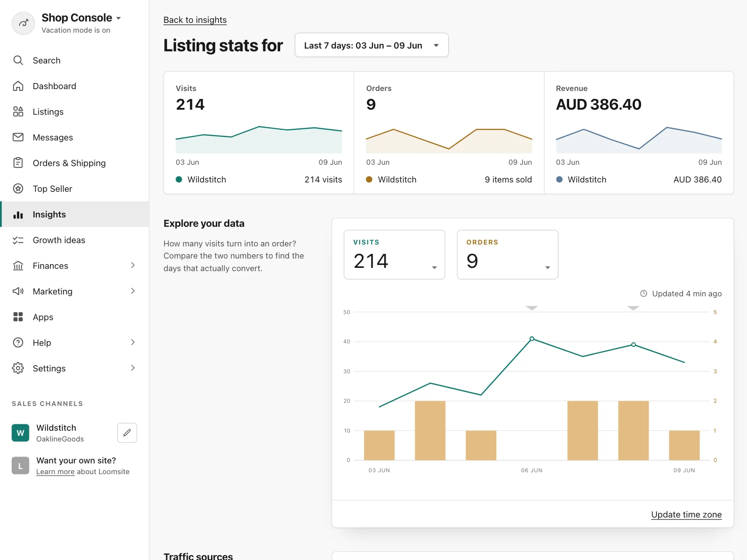Open Messages in the sidebar
The height and width of the screenshot is (560, 747).
(x=75, y=137)
